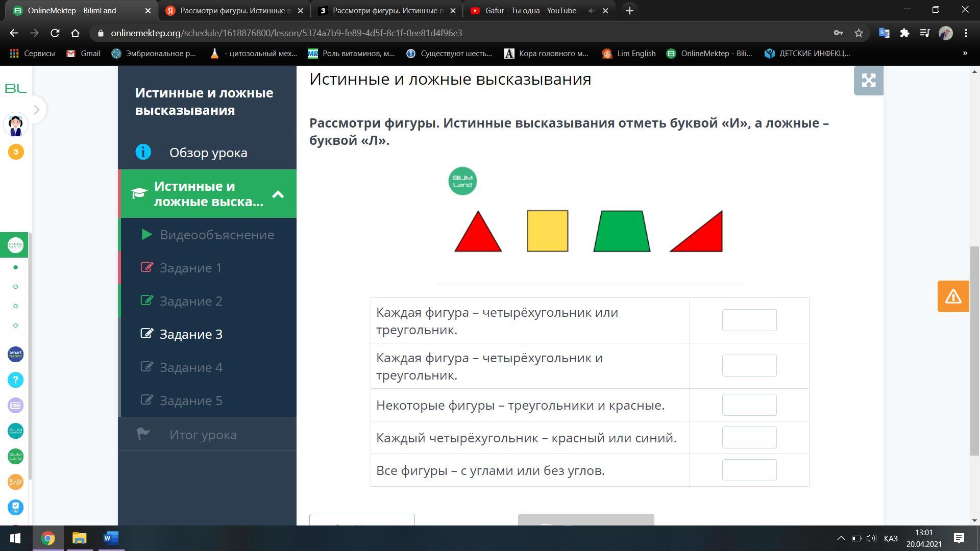Screen dimensions: 980x551
Task: Click the orange notification badge 3
Action: point(15,152)
